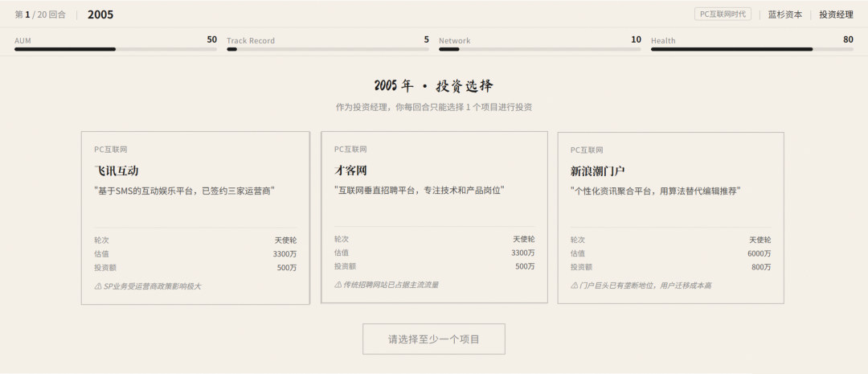
Task: Click the Health label
Action: coord(663,40)
